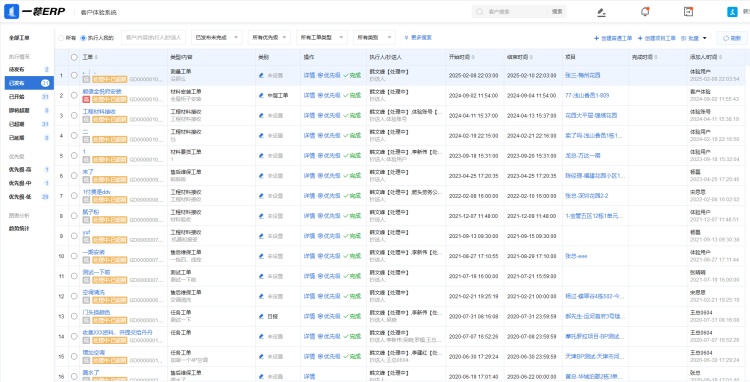
Task: Open project link 77-浅山香邑1-809
Action: (587, 96)
